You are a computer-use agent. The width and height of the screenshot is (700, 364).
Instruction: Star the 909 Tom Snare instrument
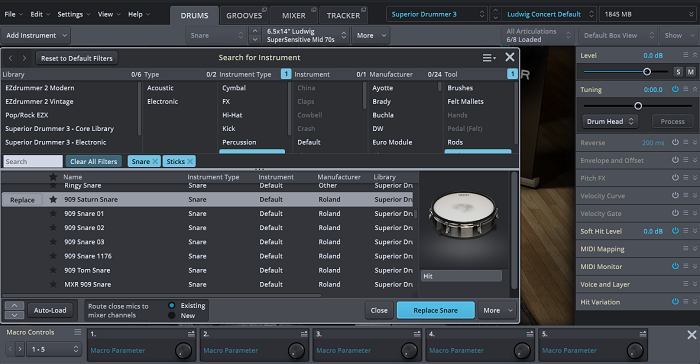click(53, 270)
